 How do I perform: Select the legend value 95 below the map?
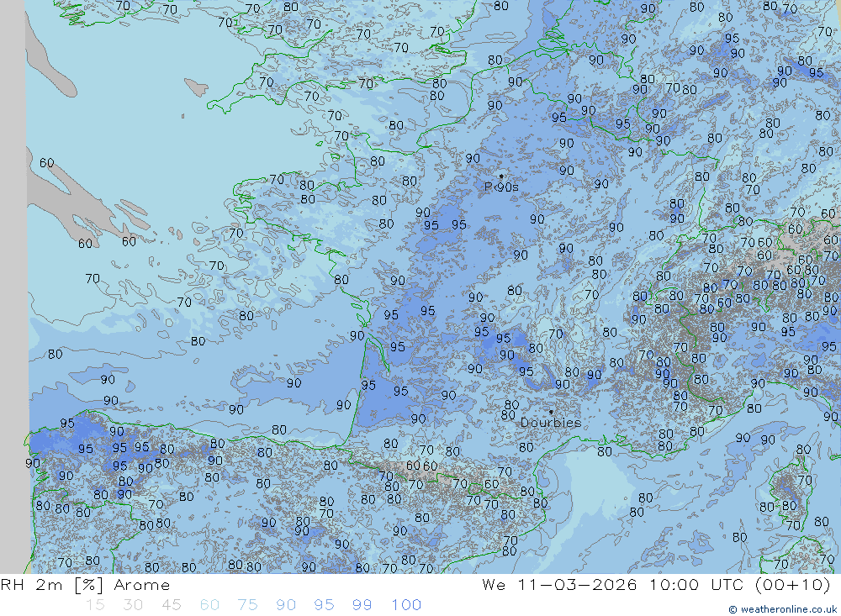[324, 605]
